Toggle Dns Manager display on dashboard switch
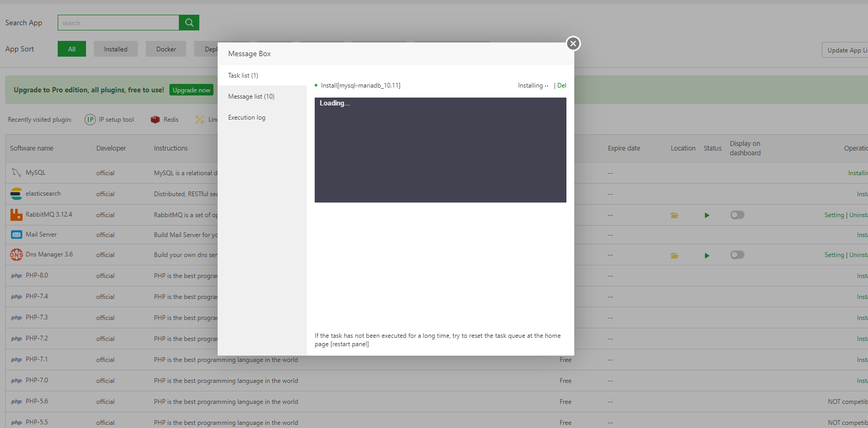Screen dimensions: 868x428 737,254
